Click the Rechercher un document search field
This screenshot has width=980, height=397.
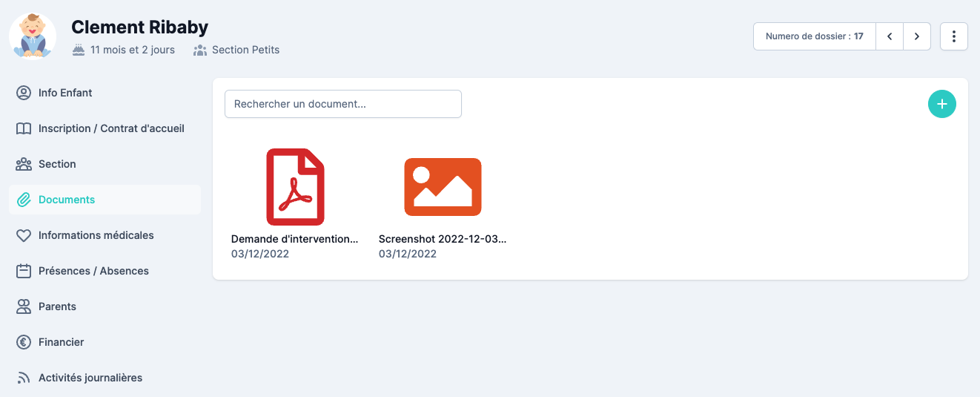(x=342, y=104)
